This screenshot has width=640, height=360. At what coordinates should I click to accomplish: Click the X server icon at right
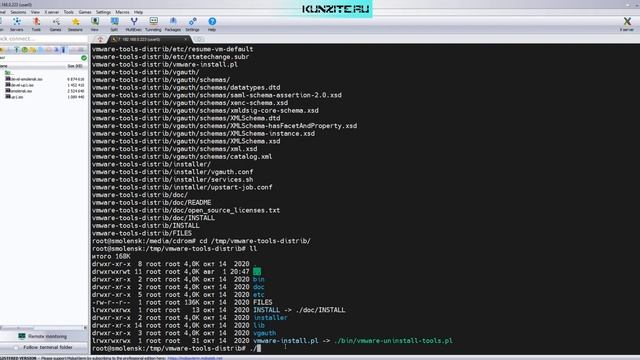[x=627, y=24]
